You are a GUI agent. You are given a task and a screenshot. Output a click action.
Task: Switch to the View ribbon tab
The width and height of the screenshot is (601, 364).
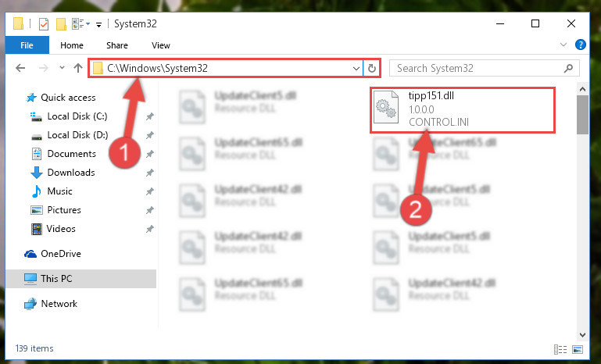tap(160, 45)
